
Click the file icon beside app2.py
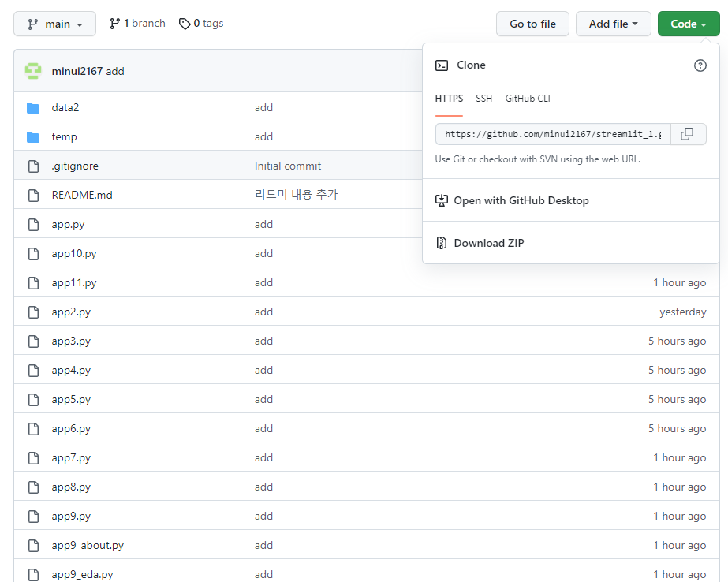point(33,312)
